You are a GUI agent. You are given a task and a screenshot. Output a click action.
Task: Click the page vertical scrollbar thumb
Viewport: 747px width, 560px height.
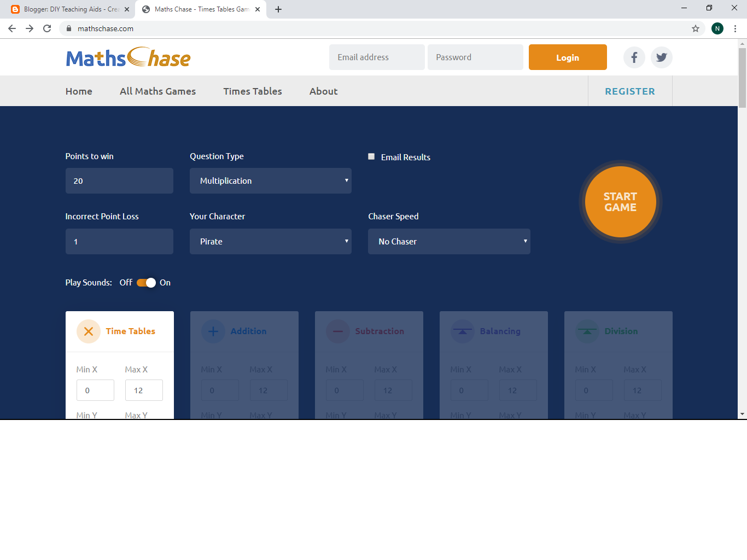pyautogui.click(x=742, y=78)
